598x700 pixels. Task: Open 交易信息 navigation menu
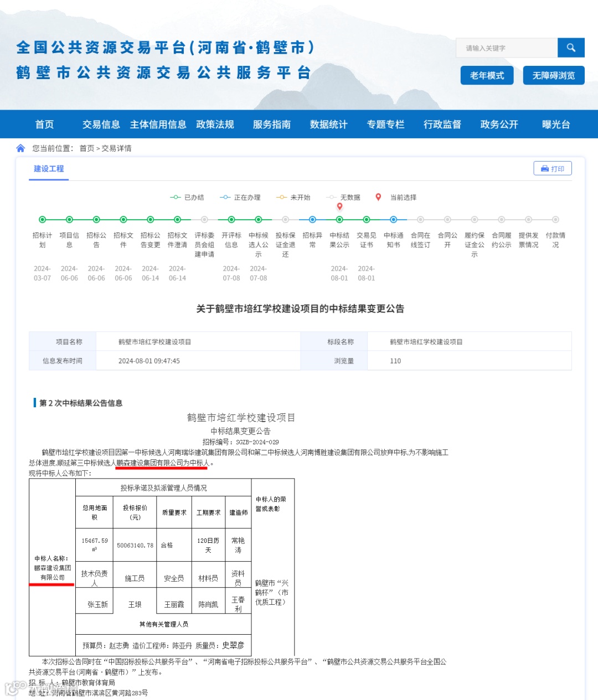pos(101,125)
